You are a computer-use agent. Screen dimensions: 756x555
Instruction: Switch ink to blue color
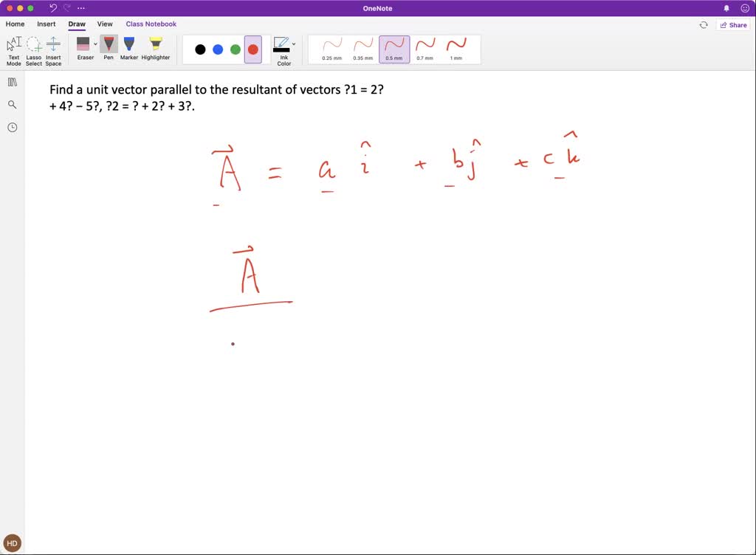(217, 49)
